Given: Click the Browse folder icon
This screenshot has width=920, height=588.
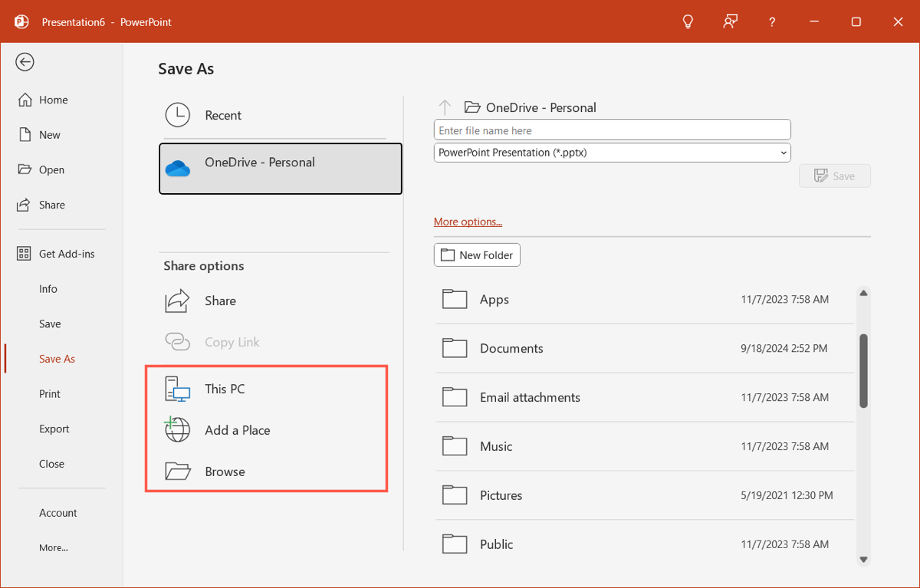Looking at the screenshot, I should (x=178, y=471).
